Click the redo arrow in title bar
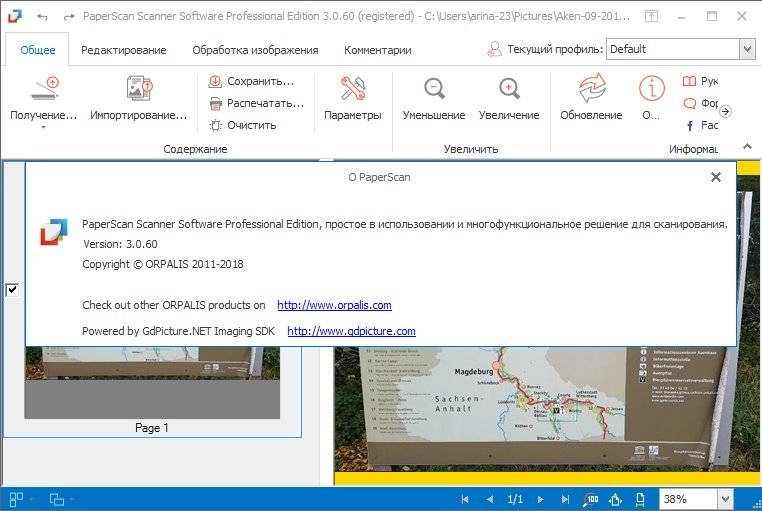The image size is (762, 511). point(69,17)
